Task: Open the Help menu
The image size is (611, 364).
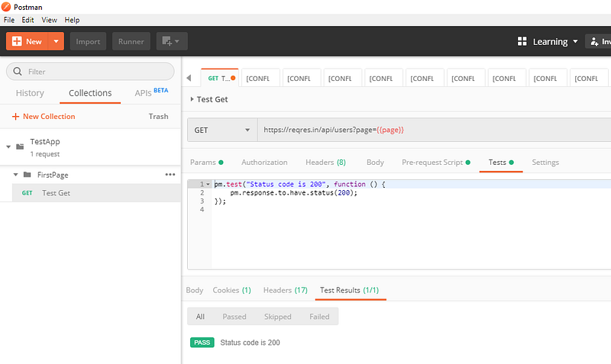Action: coord(72,20)
